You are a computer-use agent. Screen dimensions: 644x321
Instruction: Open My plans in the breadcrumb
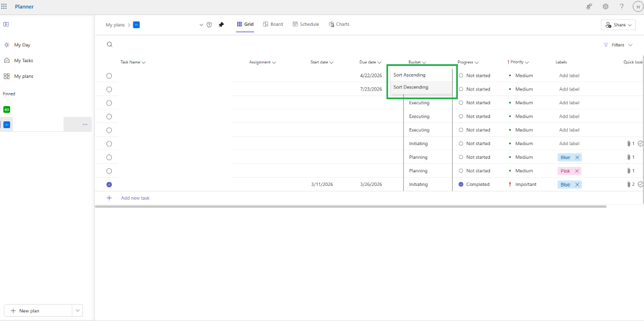coord(116,25)
